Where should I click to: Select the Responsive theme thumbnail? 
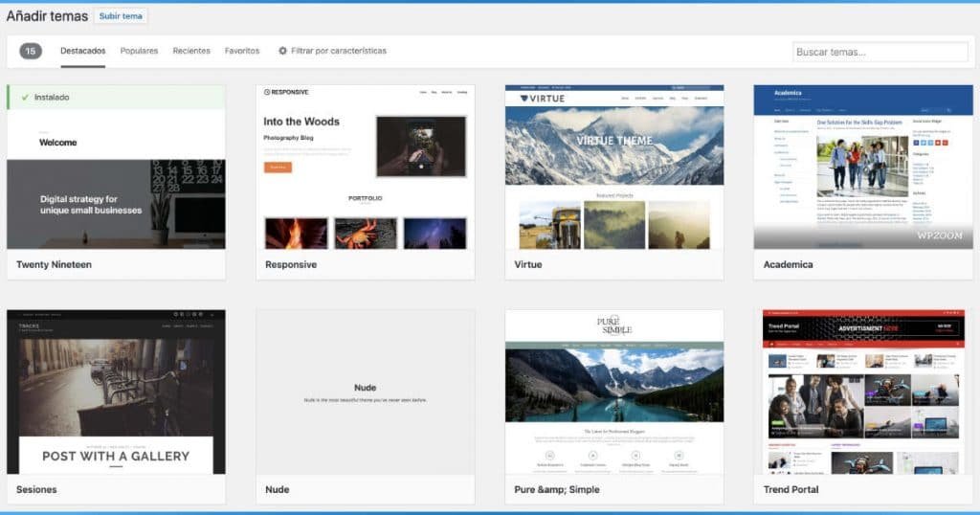click(365, 168)
